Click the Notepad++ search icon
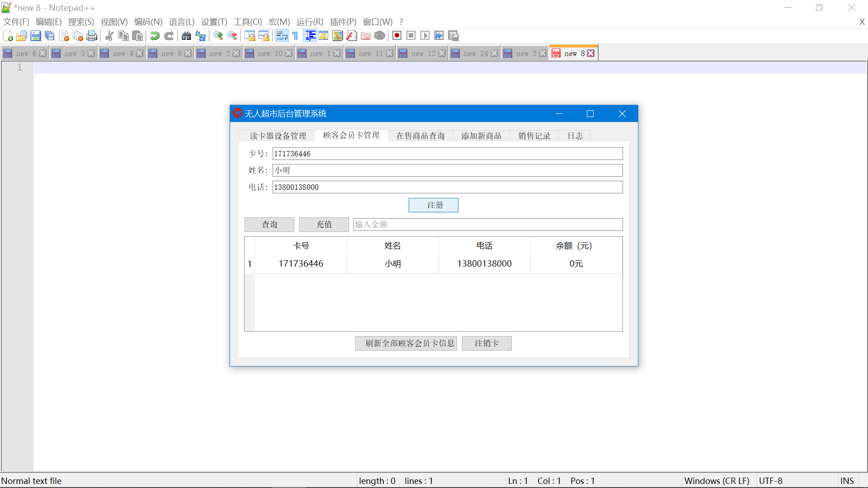868x488 pixels. click(x=186, y=36)
